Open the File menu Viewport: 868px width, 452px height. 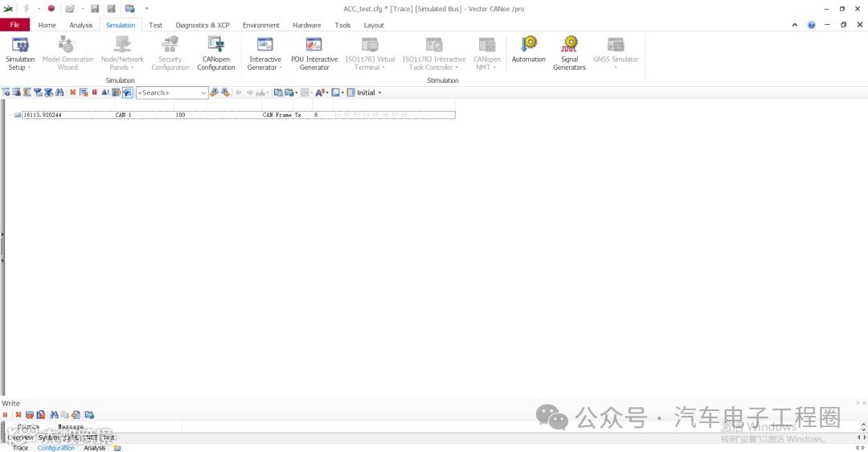pyautogui.click(x=15, y=25)
